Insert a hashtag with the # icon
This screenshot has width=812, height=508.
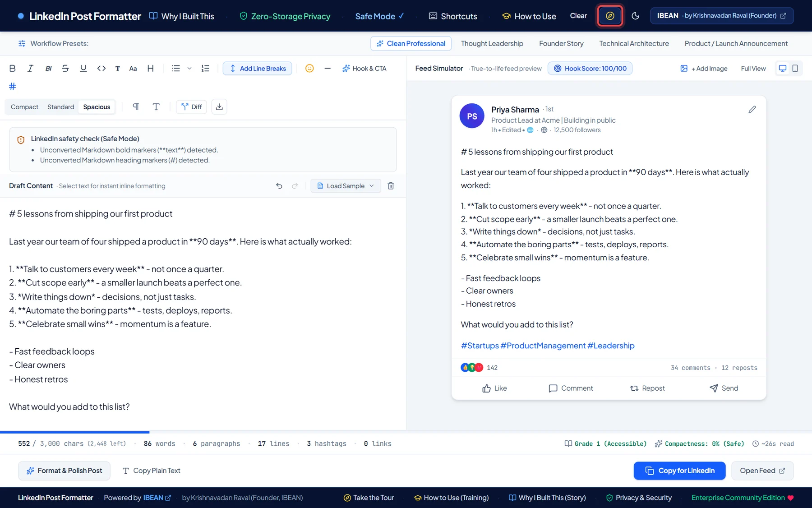tap(13, 86)
